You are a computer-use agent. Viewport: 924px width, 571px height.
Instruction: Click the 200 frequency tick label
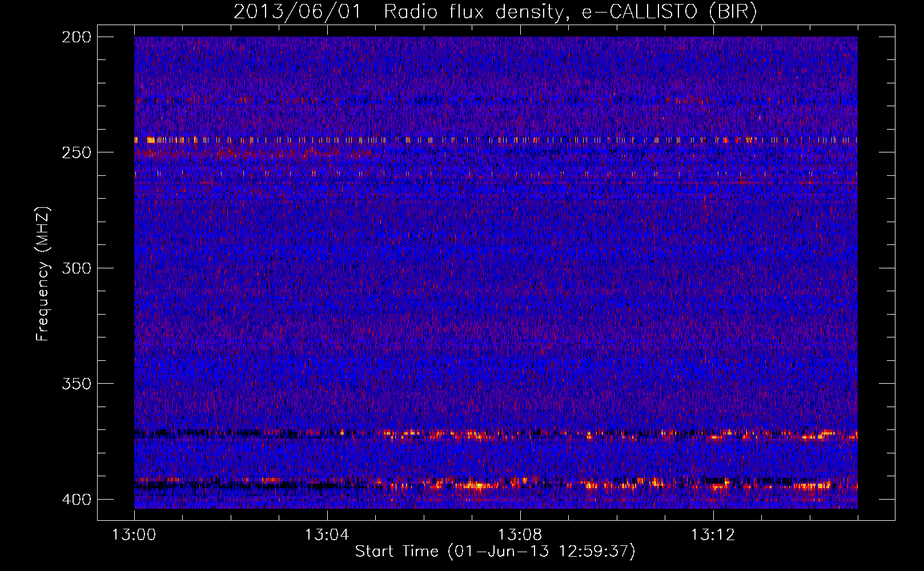click(77, 37)
